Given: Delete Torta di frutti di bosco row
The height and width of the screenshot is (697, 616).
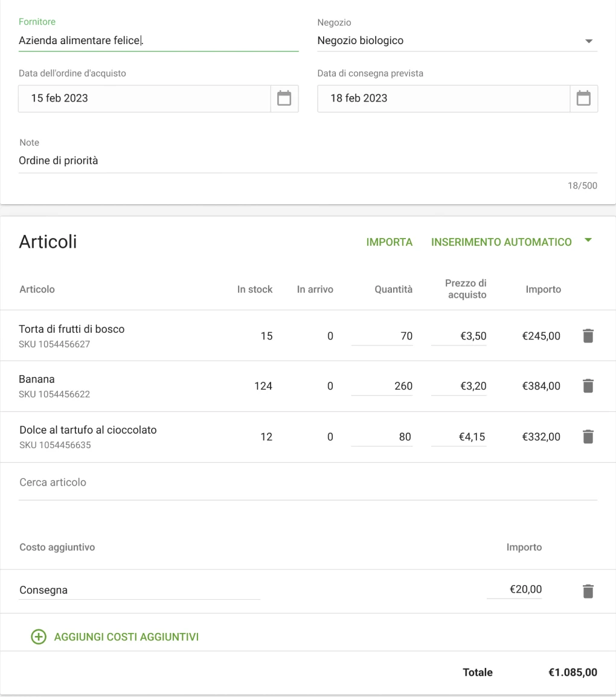Looking at the screenshot, I should [x=588, y=336].
